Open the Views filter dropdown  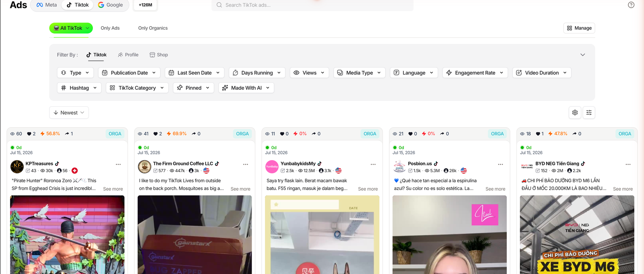point(309,73)
